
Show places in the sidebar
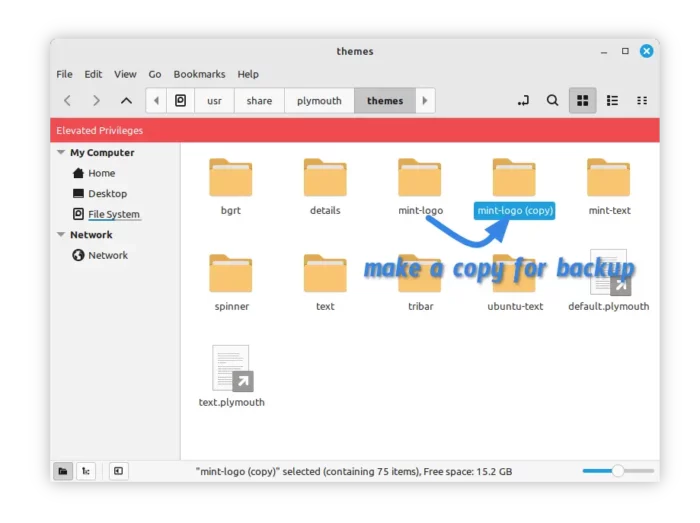(x=63, y=471)
